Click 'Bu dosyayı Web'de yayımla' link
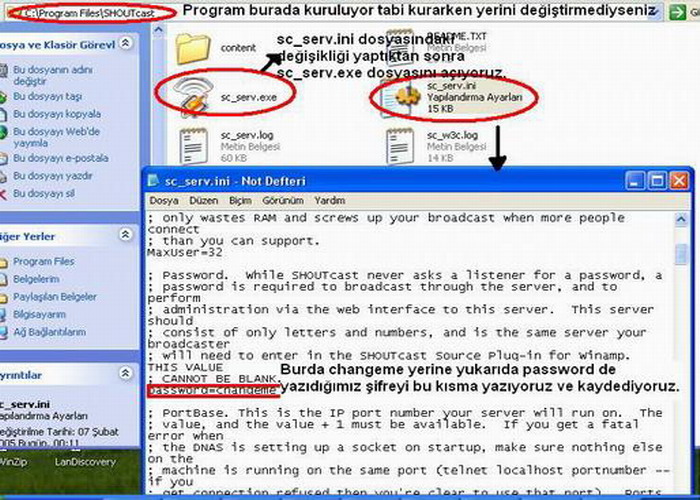The image size is (700, 500). coord(56,137)
